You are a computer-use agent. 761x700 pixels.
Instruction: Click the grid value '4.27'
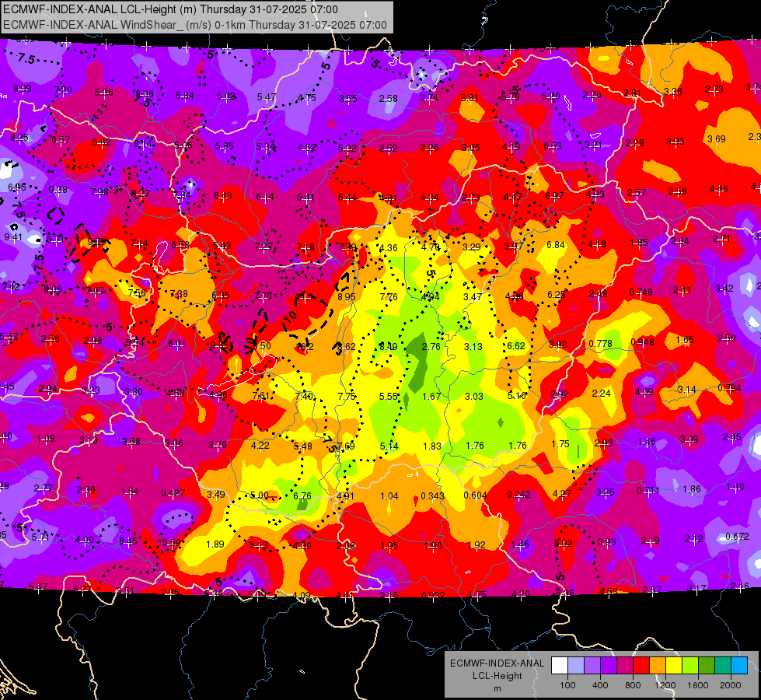coord(562,494)
